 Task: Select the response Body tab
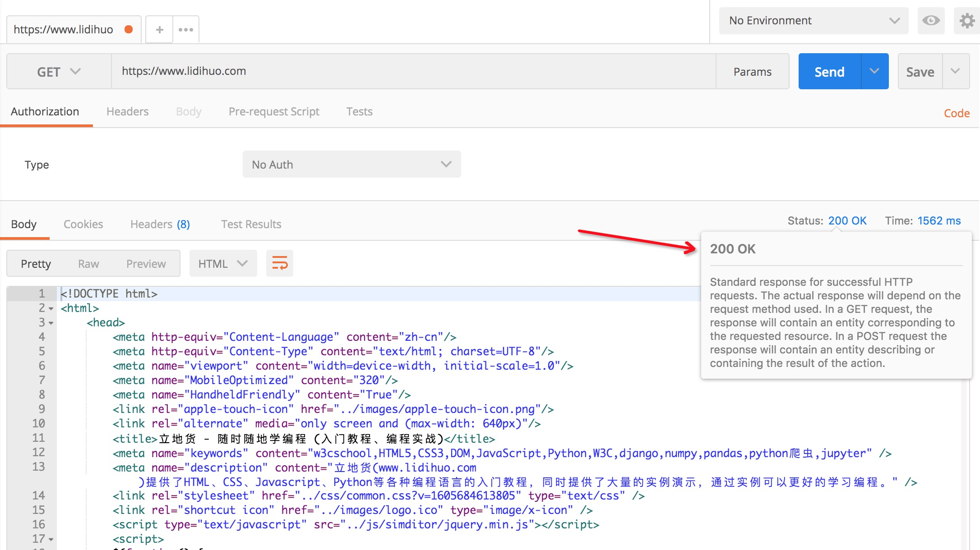click(x=24, y=224)
